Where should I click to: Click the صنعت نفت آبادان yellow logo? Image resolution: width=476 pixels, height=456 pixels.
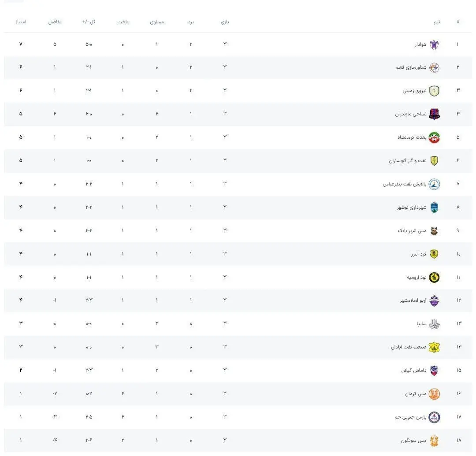pos(434,347)
